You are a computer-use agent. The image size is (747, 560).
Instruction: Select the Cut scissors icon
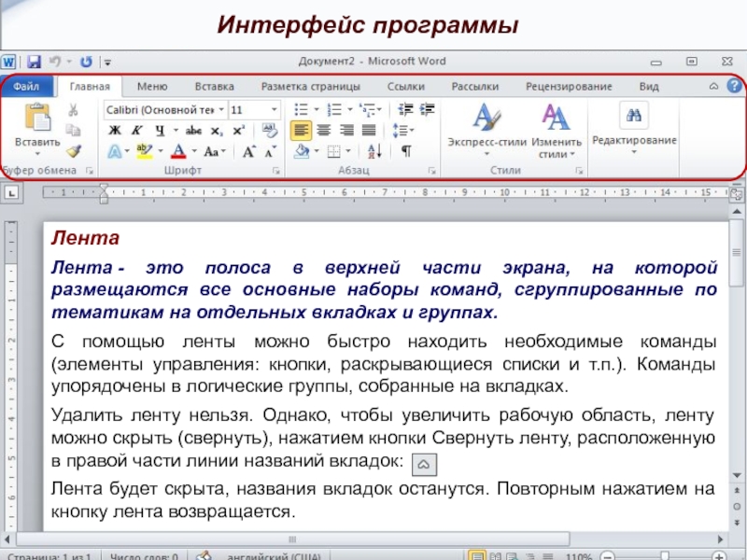(73, 110)
